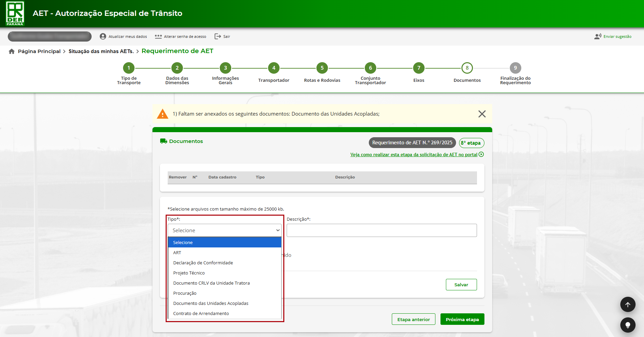
Task: Go to step 6 Conjunto Transportador
Action: [x=371, y=68]
